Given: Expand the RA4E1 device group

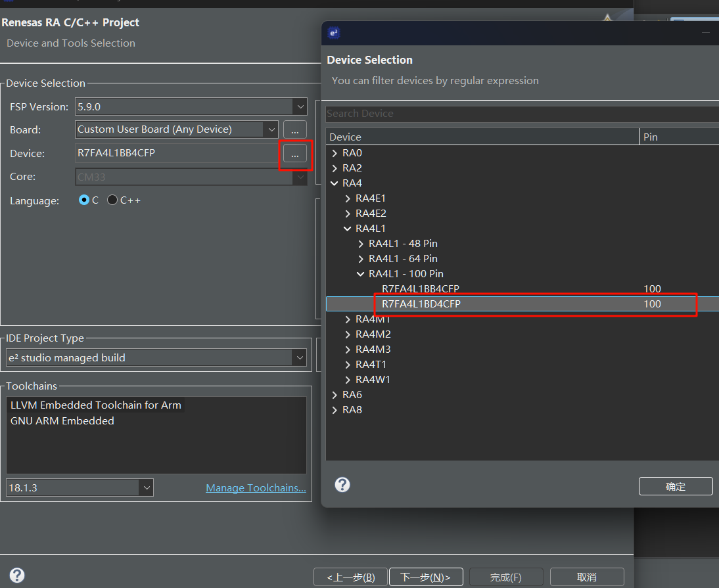Looking at the screenshot, I should coord(348,198).
